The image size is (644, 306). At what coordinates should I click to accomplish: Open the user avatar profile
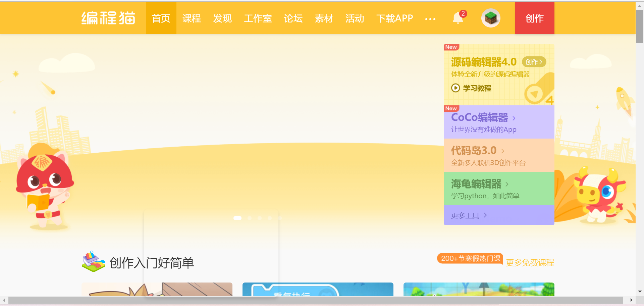tap(491, 18)
